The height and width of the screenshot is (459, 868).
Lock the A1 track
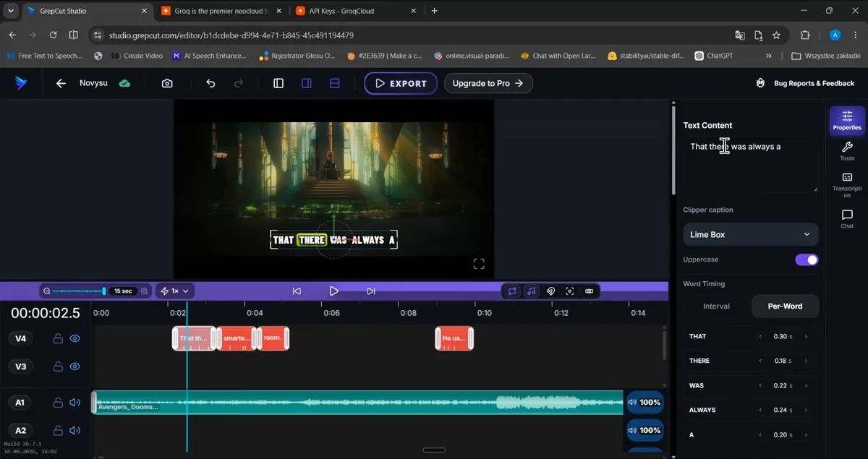(56, 403)
